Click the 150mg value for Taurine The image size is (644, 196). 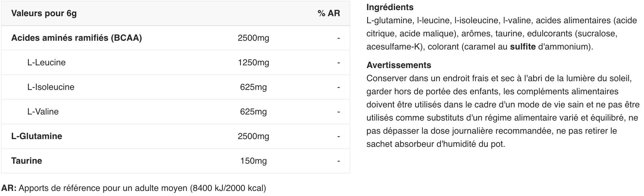[x=253, y=161]
